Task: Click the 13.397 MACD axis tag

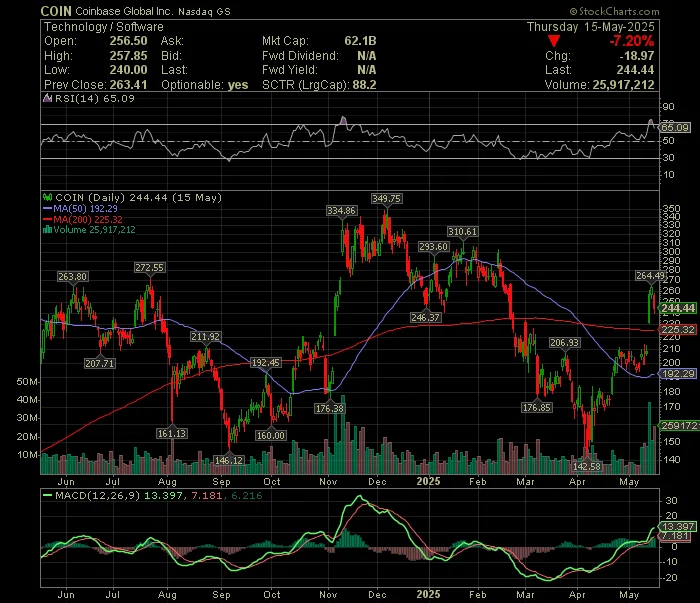Action: [x=678, y=527]
